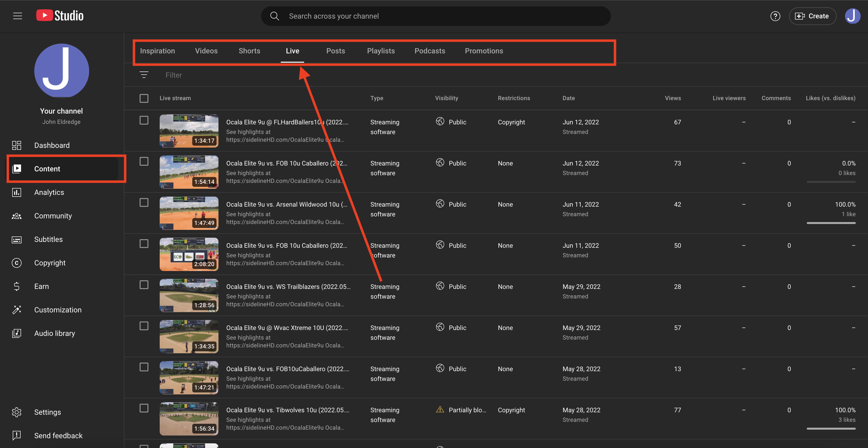Click the YouTube Studio logo
The height and width of the screenshot is (448, 868).
coord(60,15)
